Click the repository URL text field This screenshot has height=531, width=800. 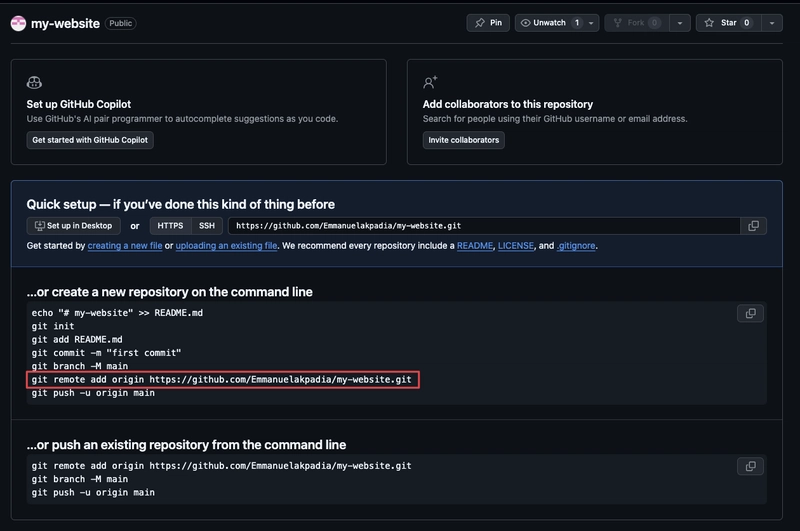click(x=484, y=226)
